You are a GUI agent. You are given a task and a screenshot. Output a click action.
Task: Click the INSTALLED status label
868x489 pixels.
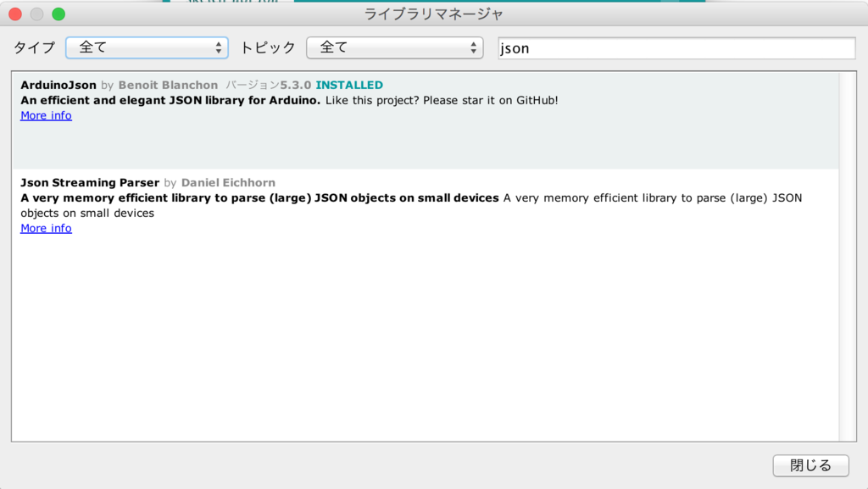click(x=349, y=85)
